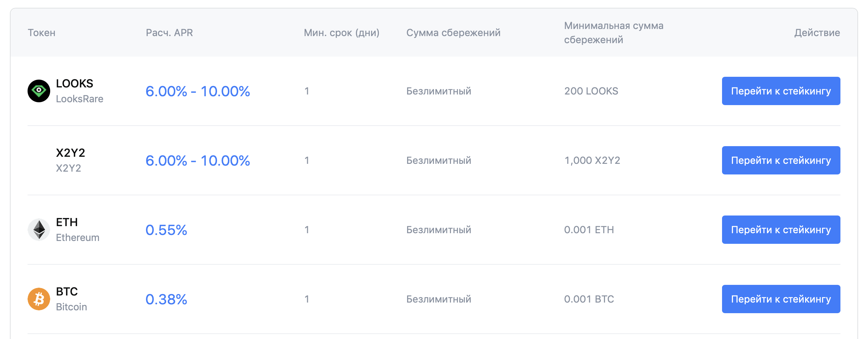Open the LOOKS LooksRare token name
868x339 pixels.
coord(80,91)
